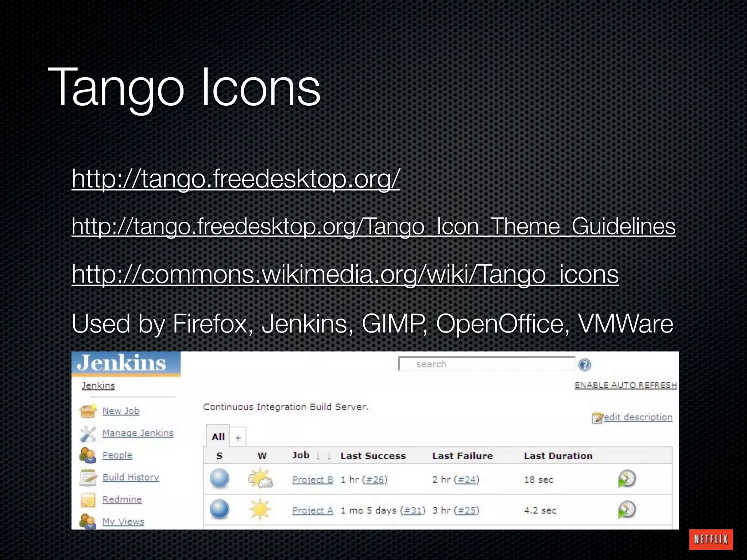Open the New Job link
Viewport: 747px width, 560px height.
pyautogui.click(x=121, y=411)
